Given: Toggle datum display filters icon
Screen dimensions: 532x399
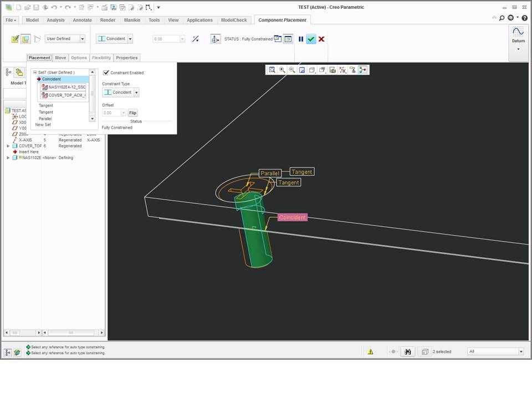Looking at the screenshot, I should coord(342,70).
